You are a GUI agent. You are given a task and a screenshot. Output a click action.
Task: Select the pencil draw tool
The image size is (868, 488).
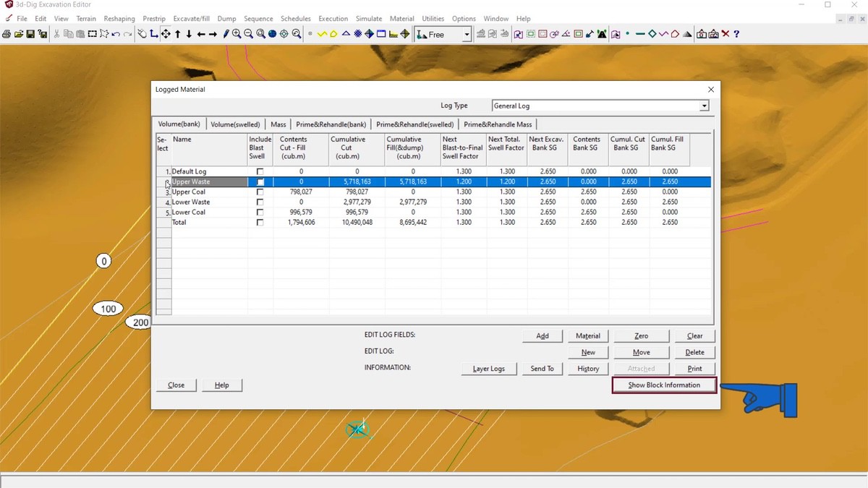click(x=226, y=34)
